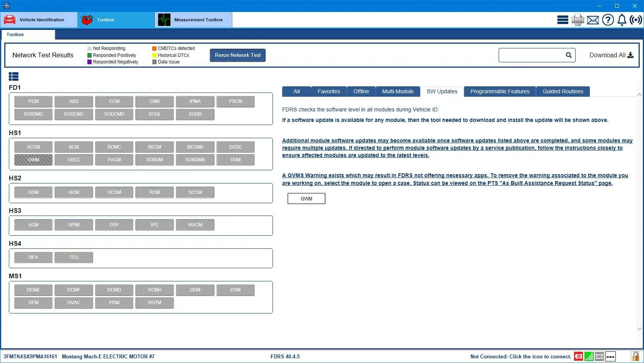Select the BECMB module
The image size is (644, 363).
point(195,147)
